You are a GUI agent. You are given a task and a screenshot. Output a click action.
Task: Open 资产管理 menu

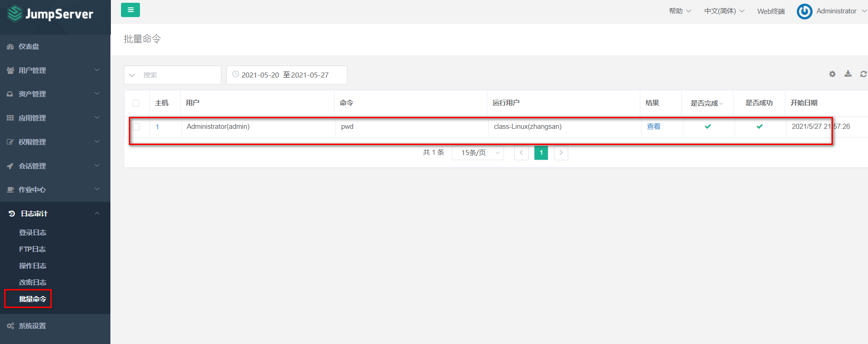[55, 94]
